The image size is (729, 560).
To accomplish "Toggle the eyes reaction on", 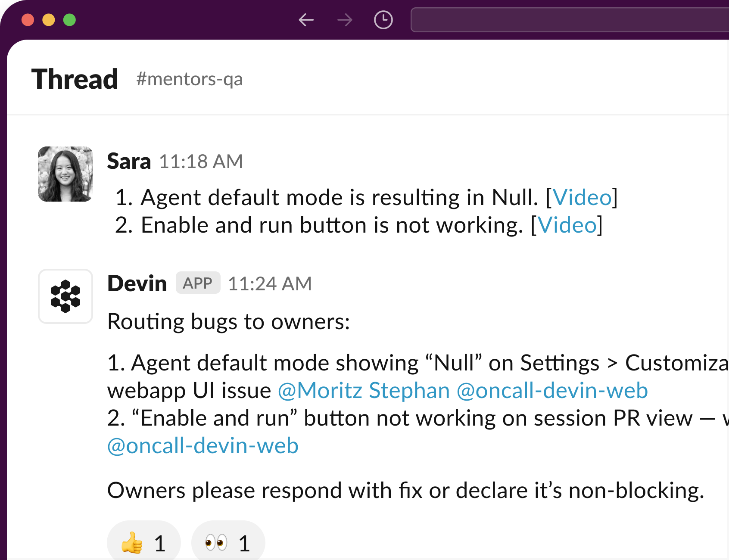I will point(228,542).
